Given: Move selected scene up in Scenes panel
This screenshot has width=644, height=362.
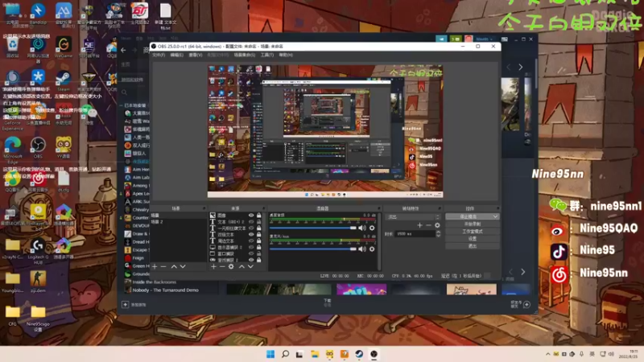Looking at the screenshot, I should click(174, 267).
